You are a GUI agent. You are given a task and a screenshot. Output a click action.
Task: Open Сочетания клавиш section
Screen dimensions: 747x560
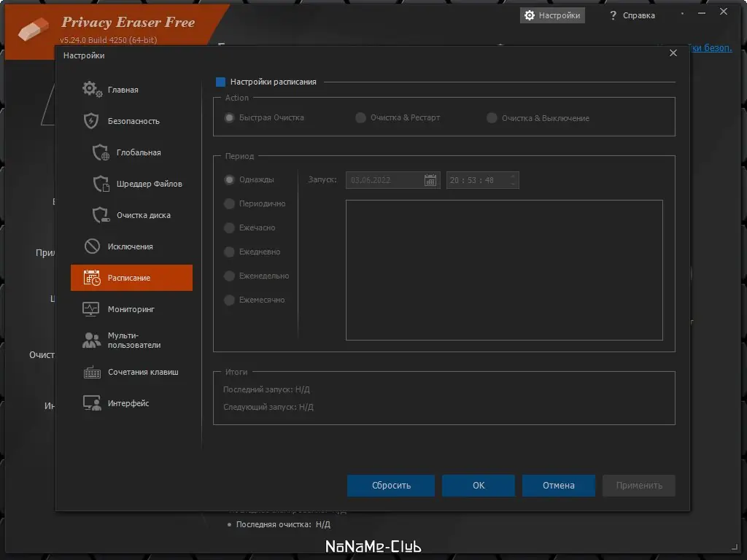click(131, 372)
